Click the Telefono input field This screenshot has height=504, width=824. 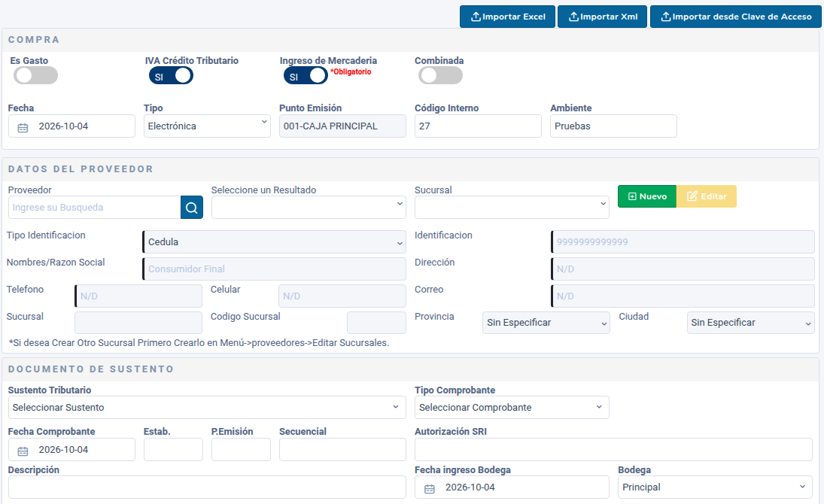(138, 296)
